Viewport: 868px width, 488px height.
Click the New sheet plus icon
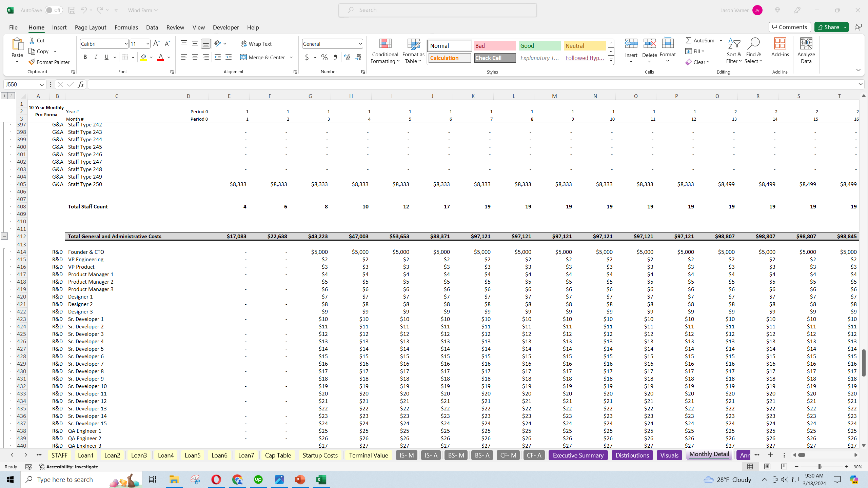(x=770, y=455)
